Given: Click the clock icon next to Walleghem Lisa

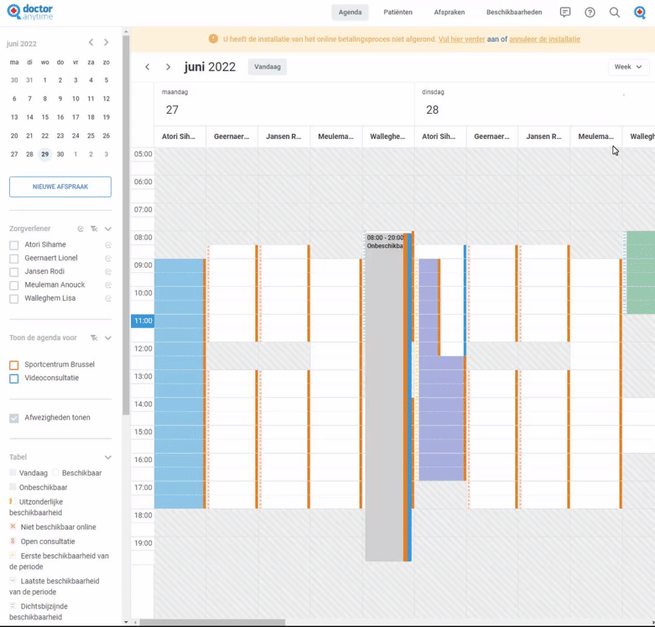Looking at the screenshot, I should click(x=108, y=299).
